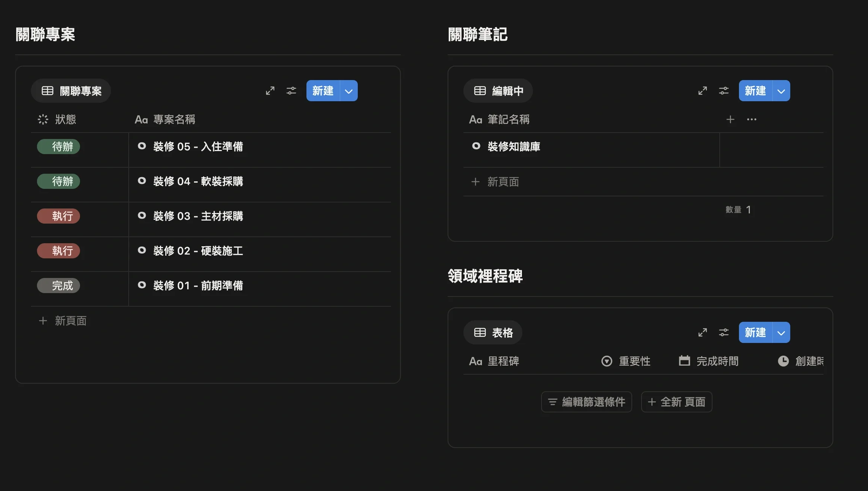
Task: Click 專案名稱 column header
Action: [165, 119]
